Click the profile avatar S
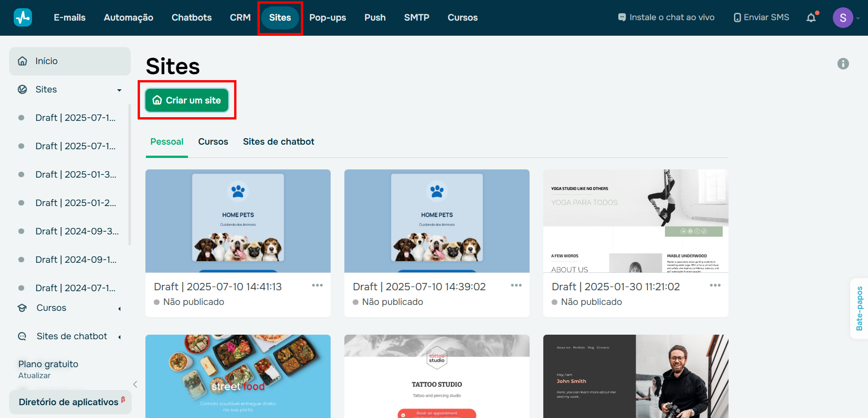 pos(843,17)
